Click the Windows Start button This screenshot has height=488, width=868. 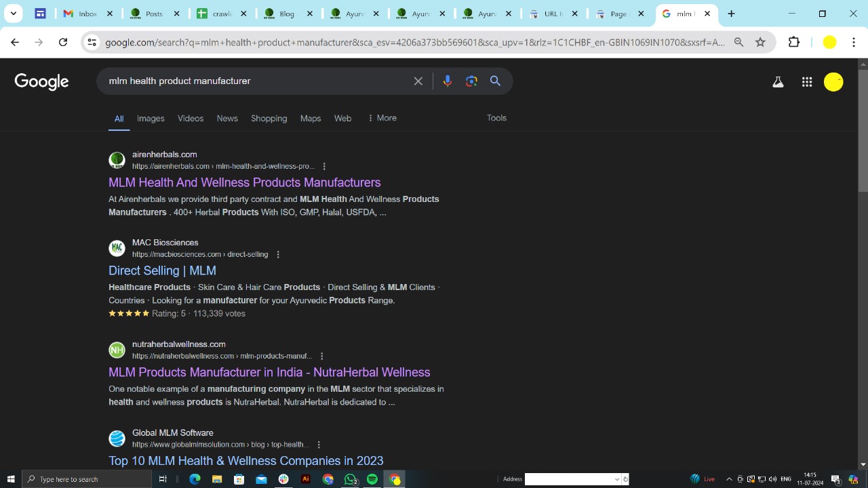coord(10,479)
